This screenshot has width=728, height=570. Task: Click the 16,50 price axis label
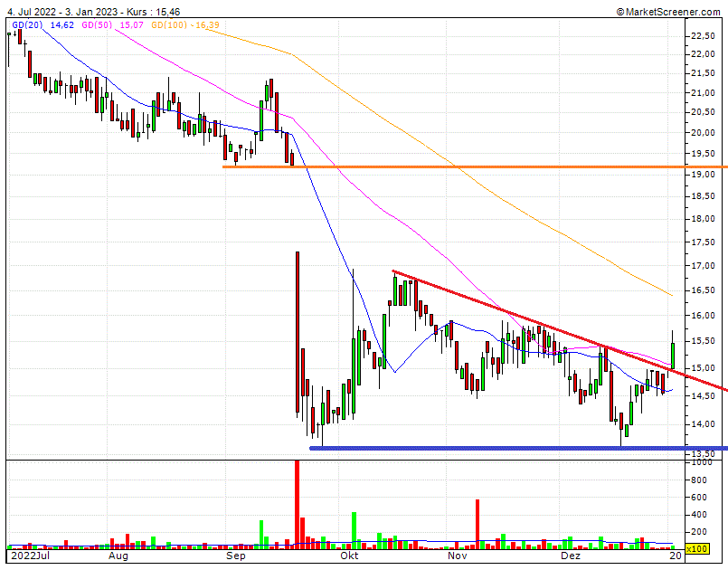coord(703,290)
